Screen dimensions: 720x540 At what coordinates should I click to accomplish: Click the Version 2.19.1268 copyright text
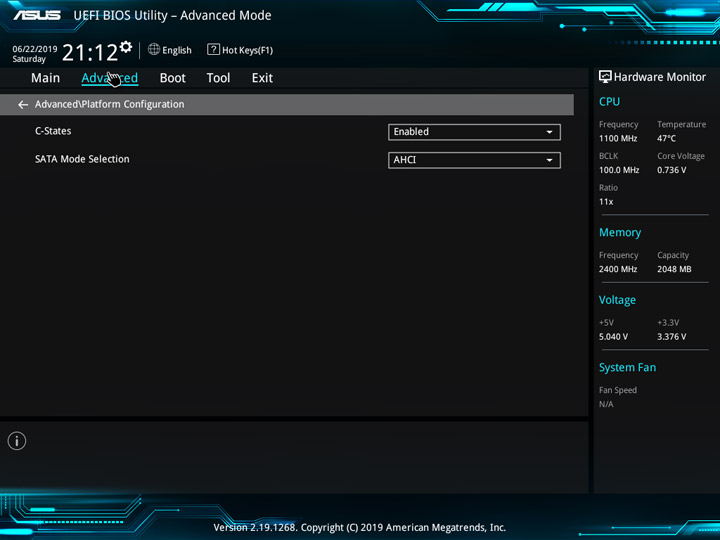pyautogui.click(x=360, y=527)
